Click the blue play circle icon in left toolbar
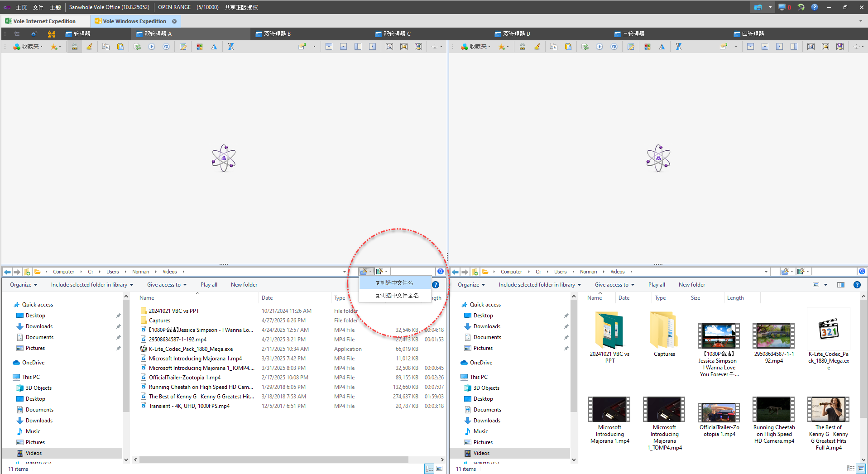This screenshot has height=474, width=868. (x=152, y=47)
